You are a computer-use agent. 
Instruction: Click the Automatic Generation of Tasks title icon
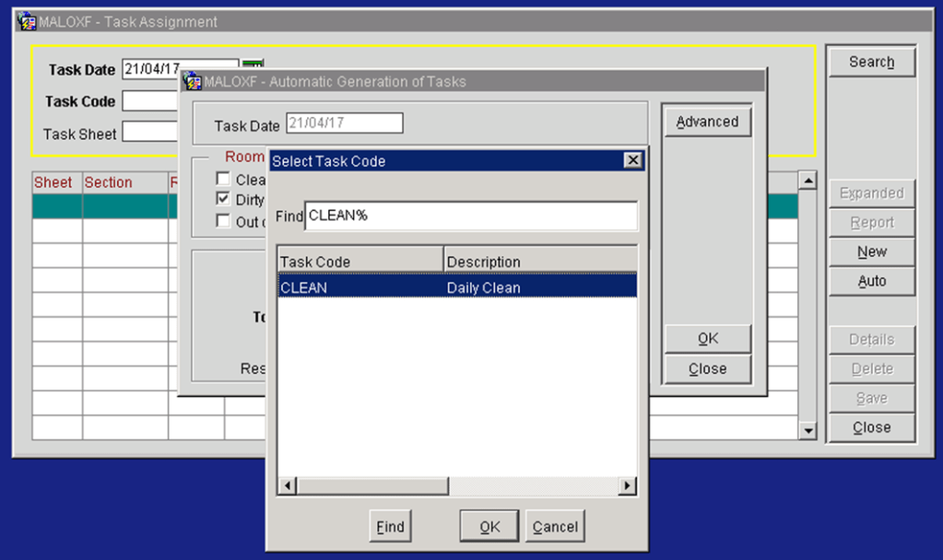[x=192, y=82]
